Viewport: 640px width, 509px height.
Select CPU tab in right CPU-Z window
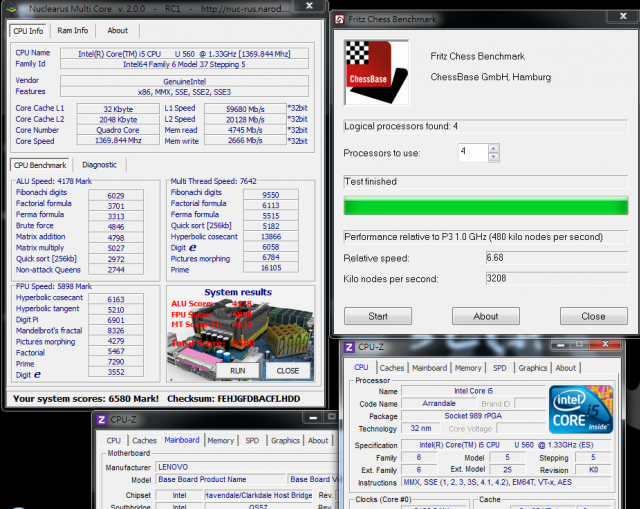pos(361,367)
